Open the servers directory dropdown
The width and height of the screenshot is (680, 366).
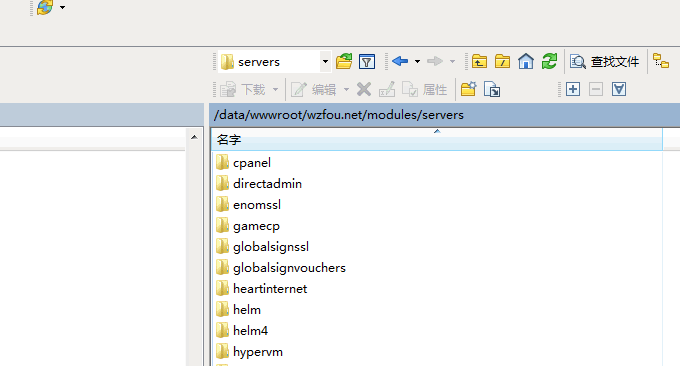click(x=325, y=62)
